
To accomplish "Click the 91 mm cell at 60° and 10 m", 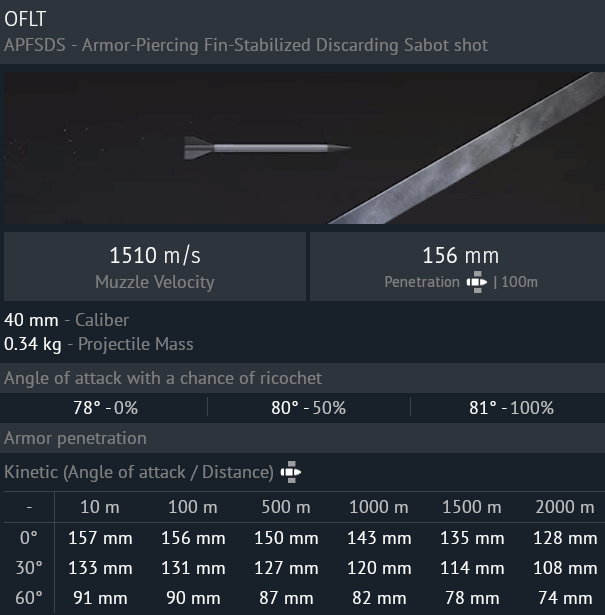I will point(100,598).
